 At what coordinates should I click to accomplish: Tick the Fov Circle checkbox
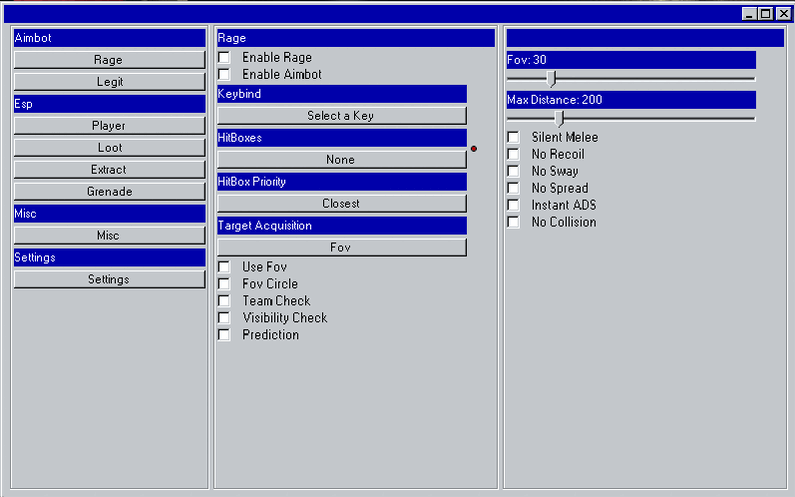(224, 284)
